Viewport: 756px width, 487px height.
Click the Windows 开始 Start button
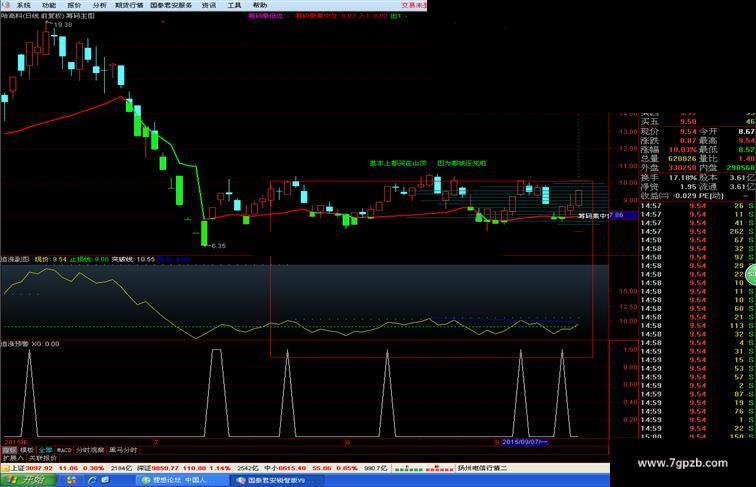click(28, 480)
